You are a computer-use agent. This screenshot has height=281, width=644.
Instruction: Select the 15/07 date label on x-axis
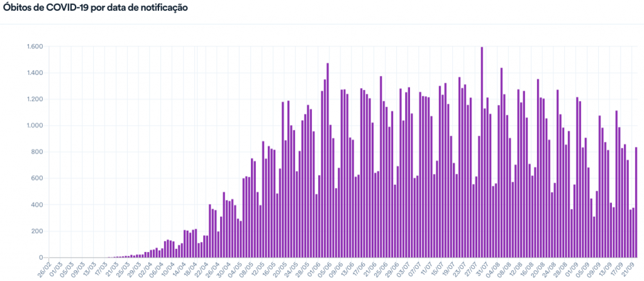tap(435, 270)
